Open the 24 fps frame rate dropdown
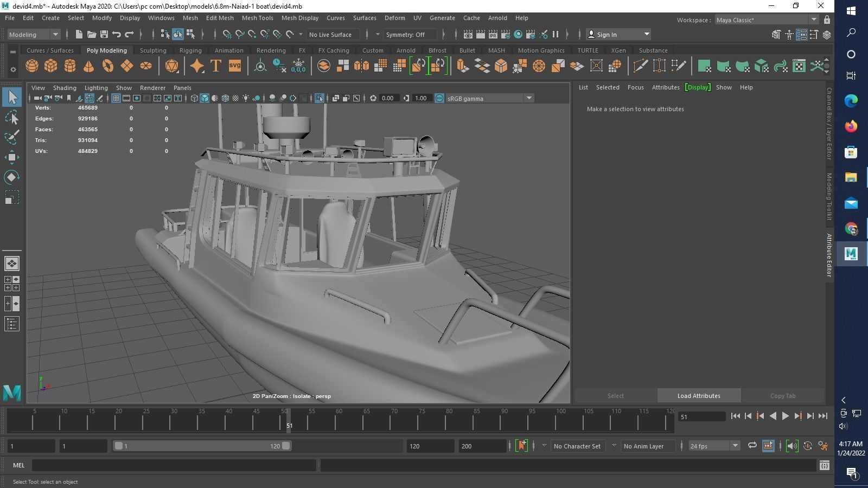The height and width of the screenshot is (488, 868). 714,446
